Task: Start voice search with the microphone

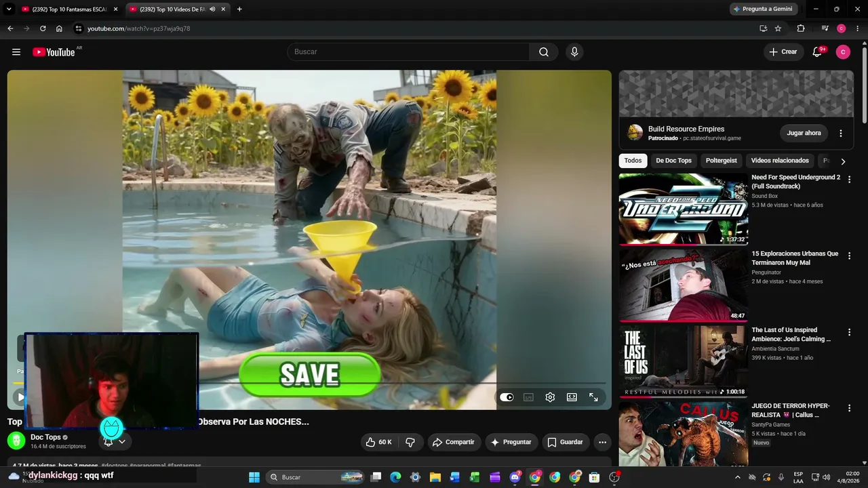Action: (x=574, y=52)
